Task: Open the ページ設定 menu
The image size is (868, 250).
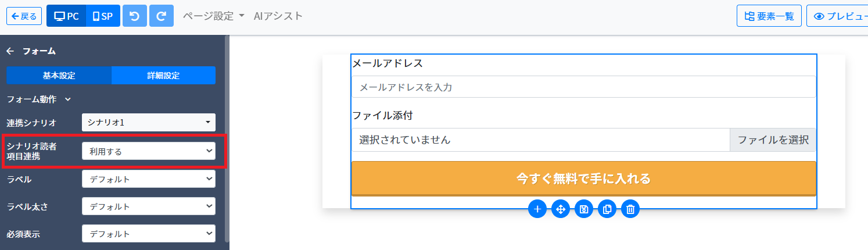Action: click(x=213, y=16)
